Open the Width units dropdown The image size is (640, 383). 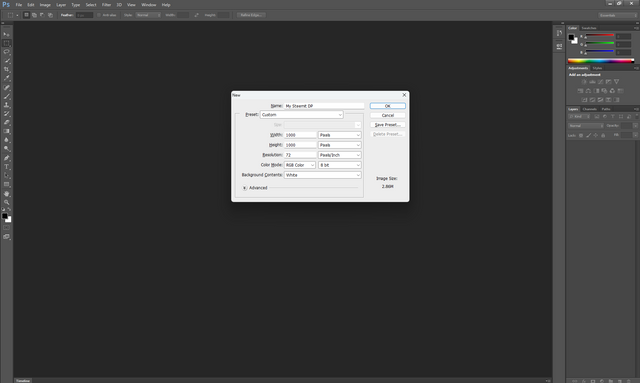pos(340,135)
